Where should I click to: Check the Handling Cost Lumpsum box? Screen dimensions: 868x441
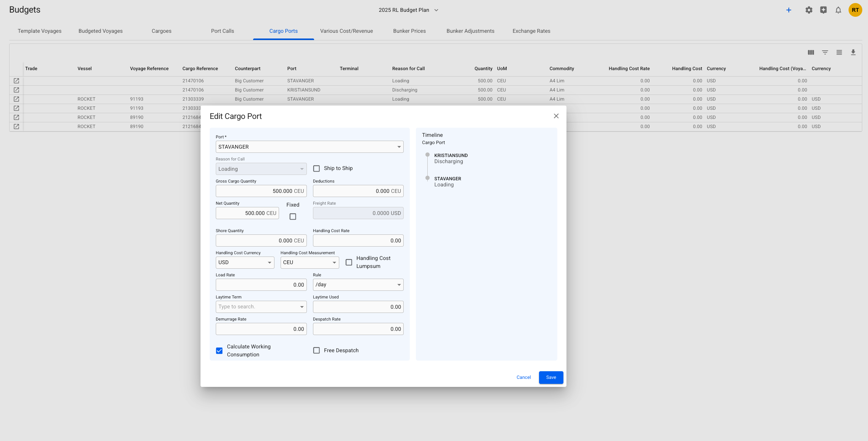[349, 262]
